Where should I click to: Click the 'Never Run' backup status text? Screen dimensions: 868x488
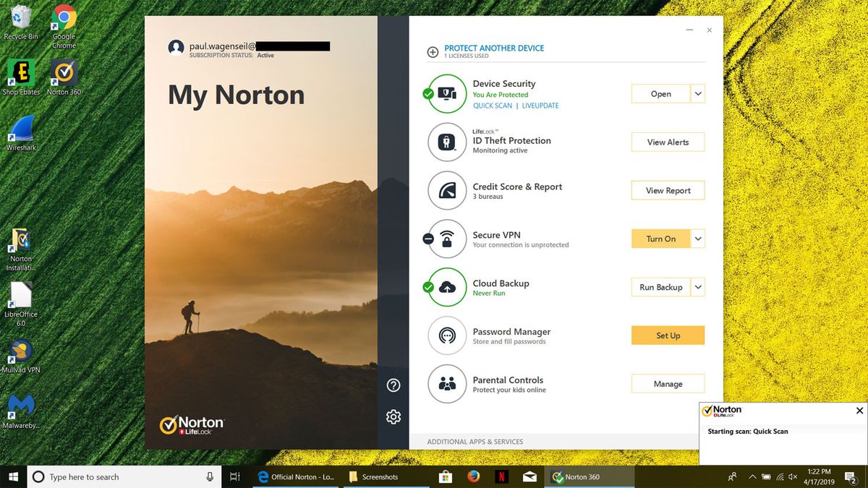click(x=489, y=294)
